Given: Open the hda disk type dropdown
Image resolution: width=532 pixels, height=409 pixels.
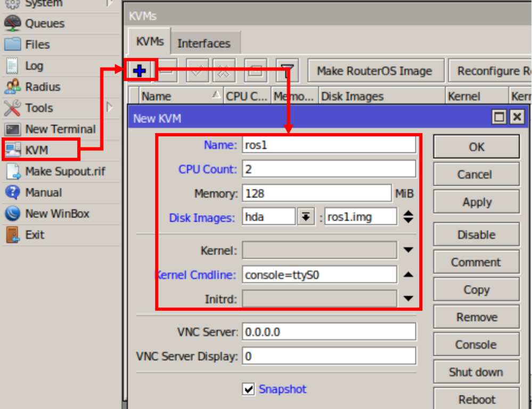Looking at the screenshot, I should click(306, 217).
